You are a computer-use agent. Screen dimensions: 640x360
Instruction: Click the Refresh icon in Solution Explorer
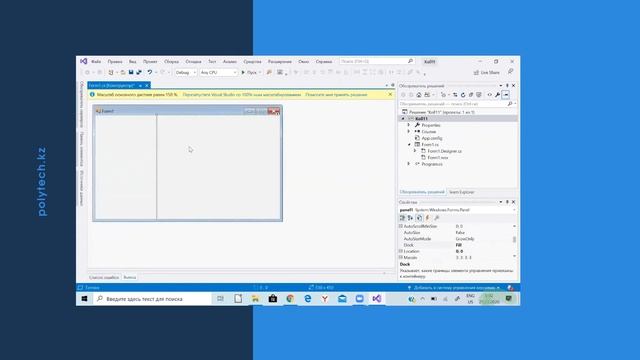(x=463, y=95)
